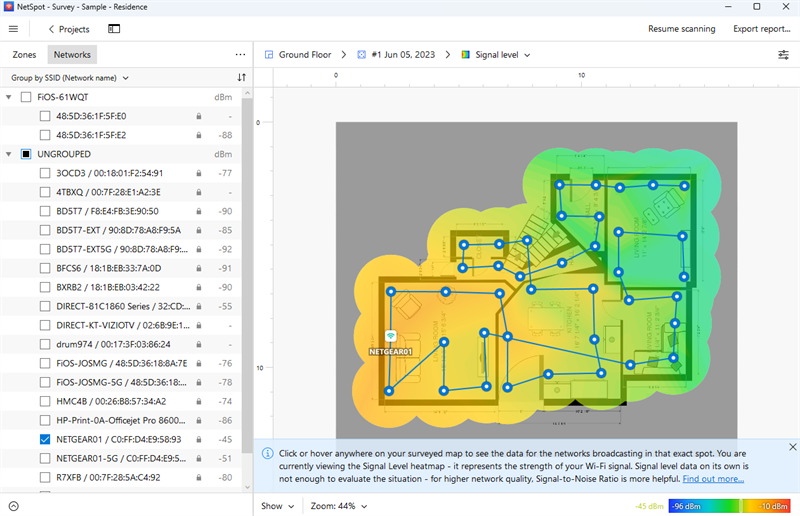Image resolution: width=800 pixels, height=516 pixels.
Task: Toggle the sidebar panel layout icon
Action: coord(114,29)
